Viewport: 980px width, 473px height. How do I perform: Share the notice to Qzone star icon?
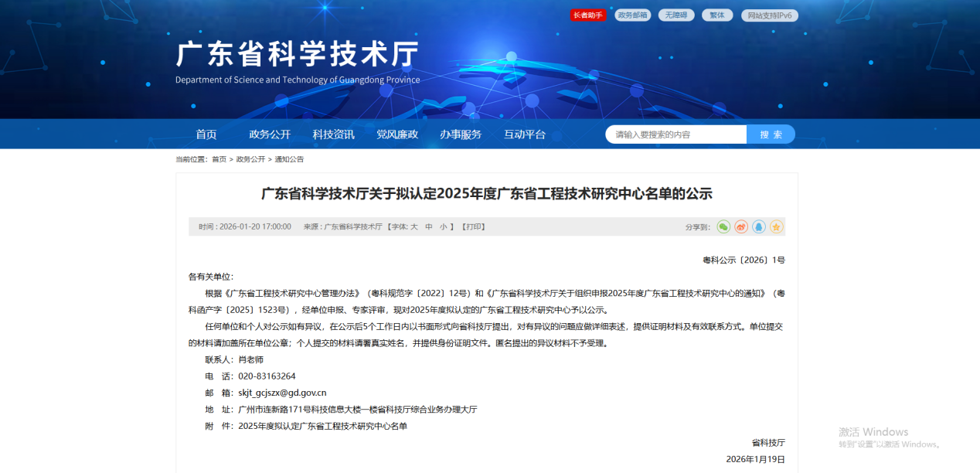coord(776,226)
